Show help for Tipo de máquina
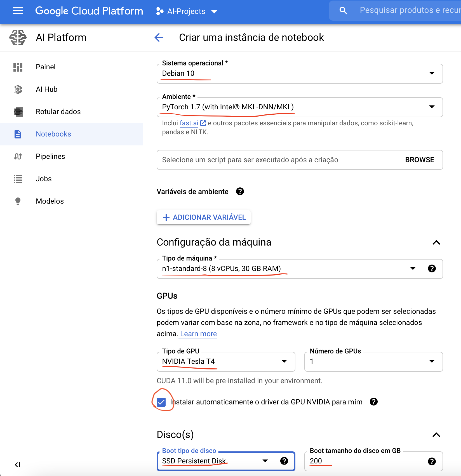461x476 pixels. coord(432,269)
